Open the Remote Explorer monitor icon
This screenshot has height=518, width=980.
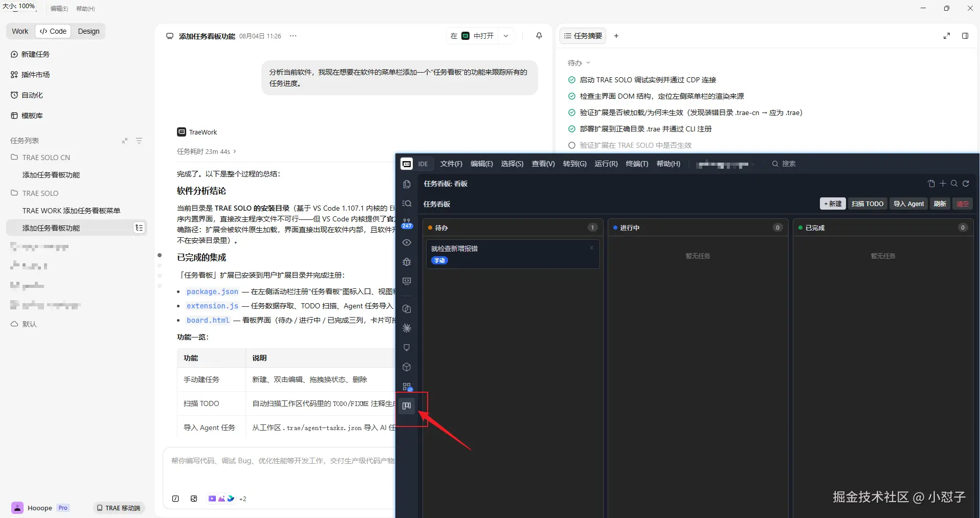[x=407, y=281]
